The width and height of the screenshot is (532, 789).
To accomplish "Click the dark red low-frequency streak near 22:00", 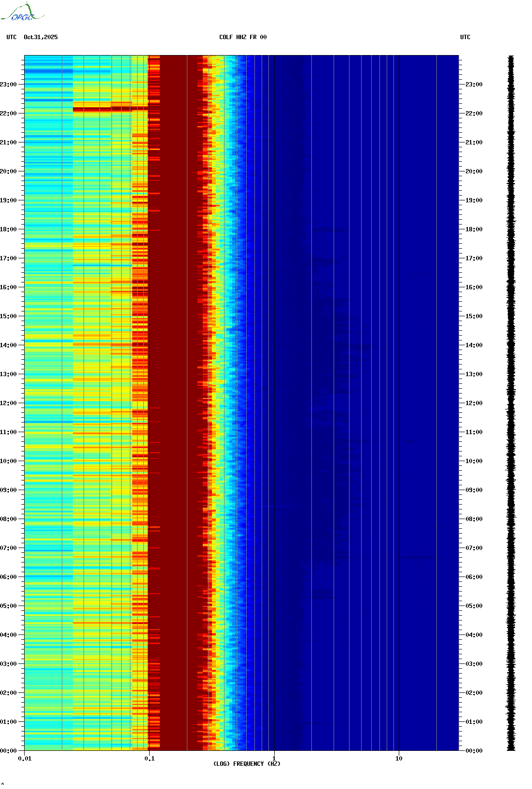I will (110, 109).
